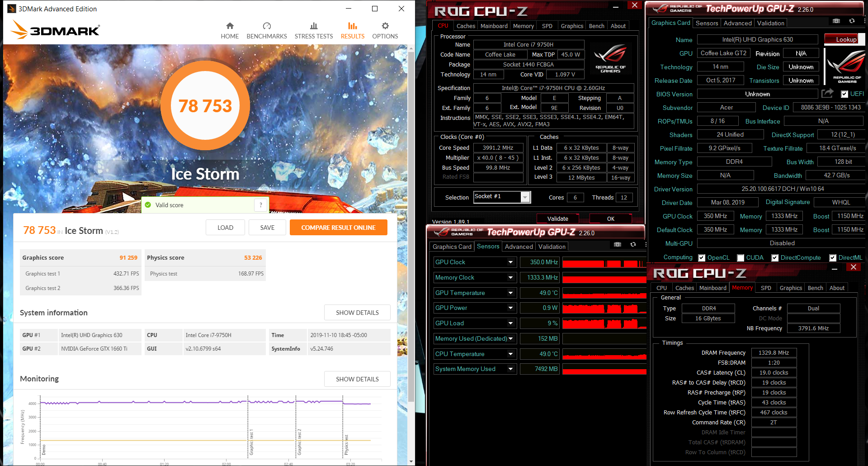Open the CPU Temperature sensor dropdown
The height and width of the screenshot is (466, 868).
[x=510, y=354]
